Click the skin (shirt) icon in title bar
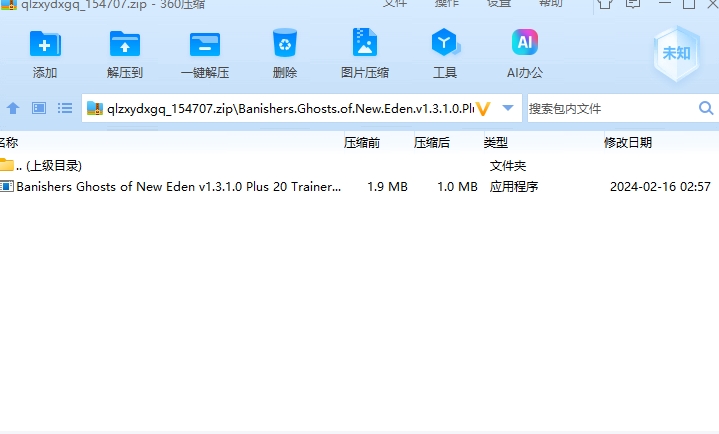 [605, 4]
